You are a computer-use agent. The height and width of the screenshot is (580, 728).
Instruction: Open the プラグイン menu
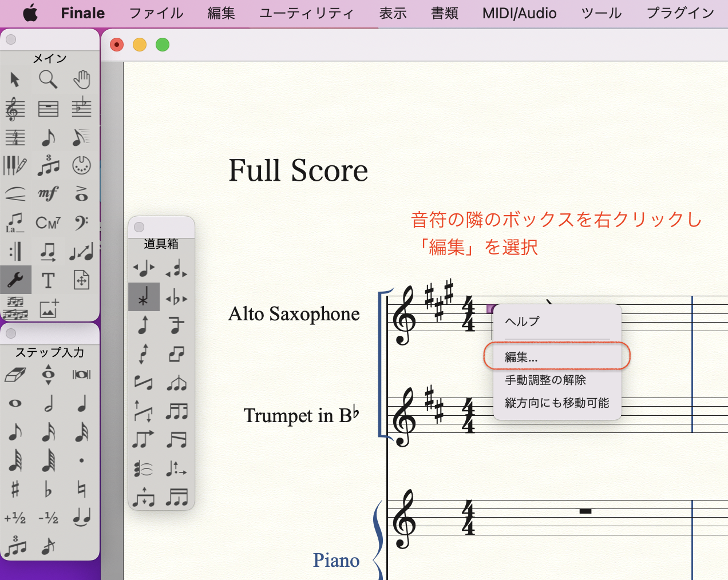[x=680, y=13]
